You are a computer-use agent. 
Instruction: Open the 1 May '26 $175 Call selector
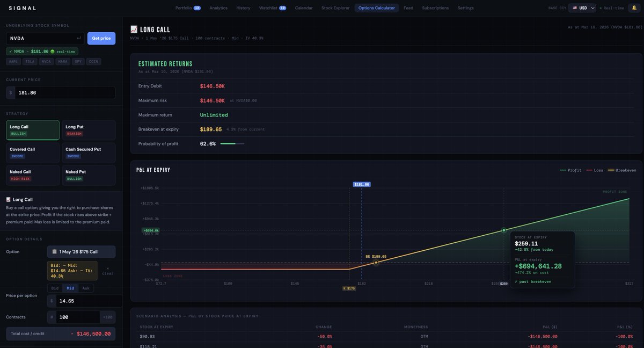point(81,252)
